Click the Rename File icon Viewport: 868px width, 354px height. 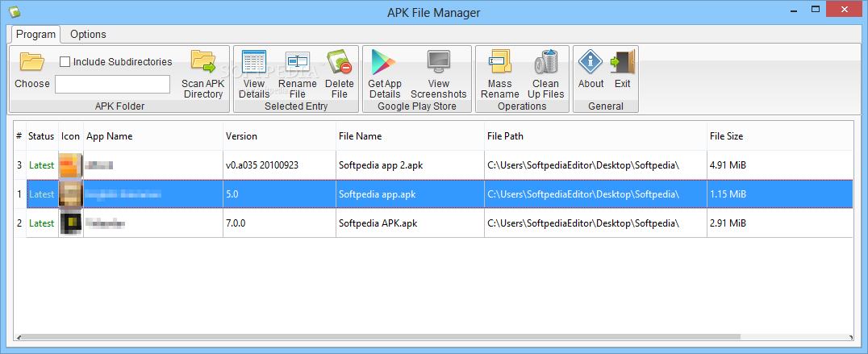297,62
